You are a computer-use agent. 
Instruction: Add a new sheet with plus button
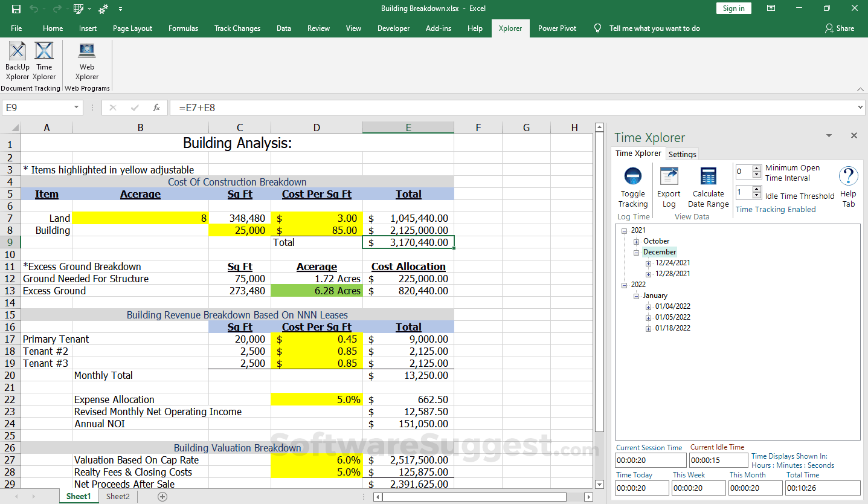coord(162,496)
